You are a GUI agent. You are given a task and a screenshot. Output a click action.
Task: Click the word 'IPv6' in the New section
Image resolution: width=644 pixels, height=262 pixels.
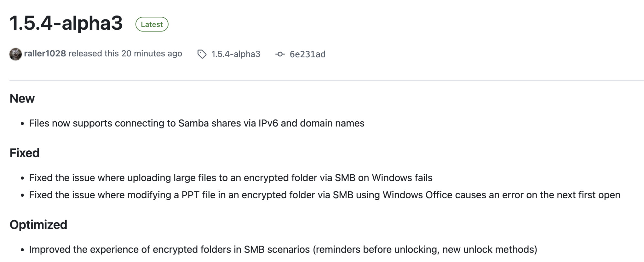point(268,123)
